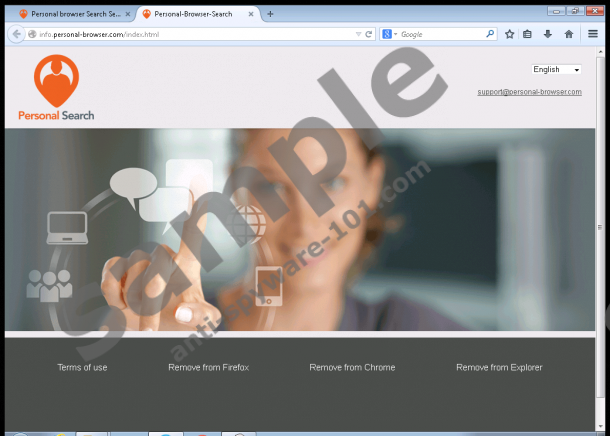Image resolution: width=610 pixels, height=436 pixels.
Task: Open the Firefox hamburger menu
Action: pyautogui.click(x=593, y=34)
